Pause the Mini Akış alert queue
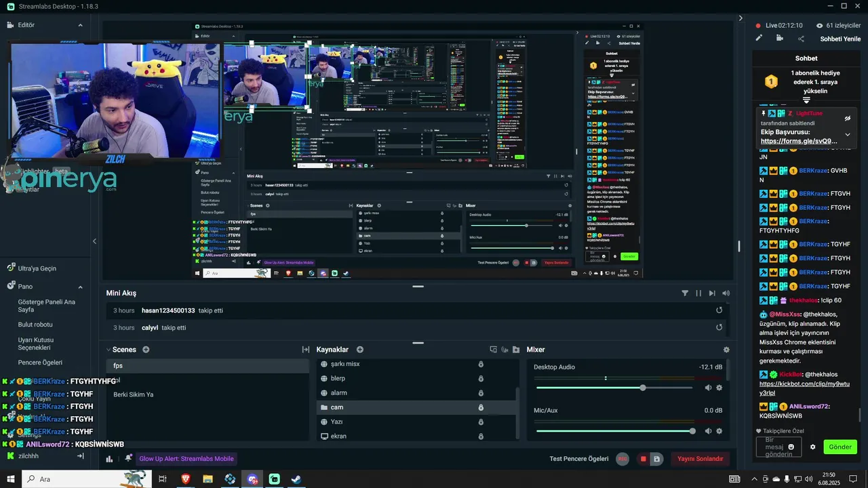The height and width of the screenshot is (488, 868). point(698,293)
